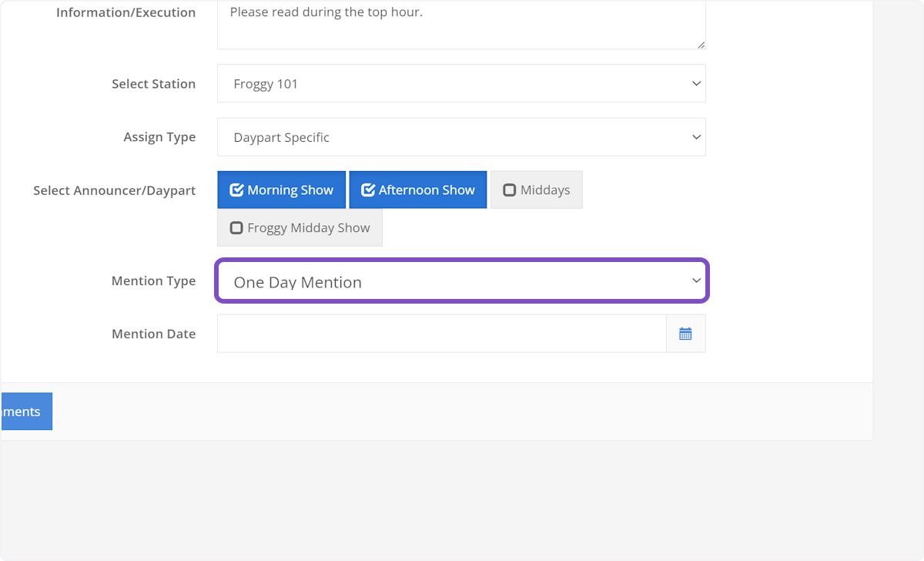This screenshot has height=561, width=924.
Task: Click the Assign Type dropdown chevron arrow
Action: tap(696, 137)
